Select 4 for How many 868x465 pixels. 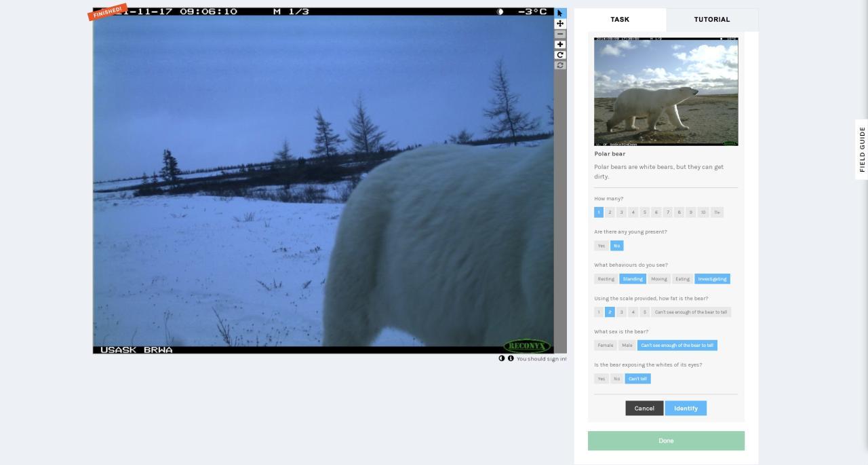[633, 212]
